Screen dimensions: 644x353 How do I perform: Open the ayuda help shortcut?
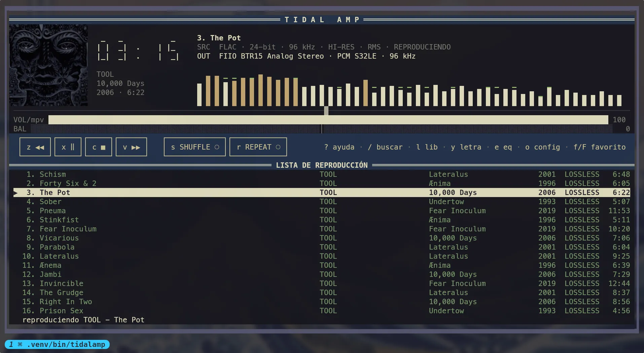[339, 147]
